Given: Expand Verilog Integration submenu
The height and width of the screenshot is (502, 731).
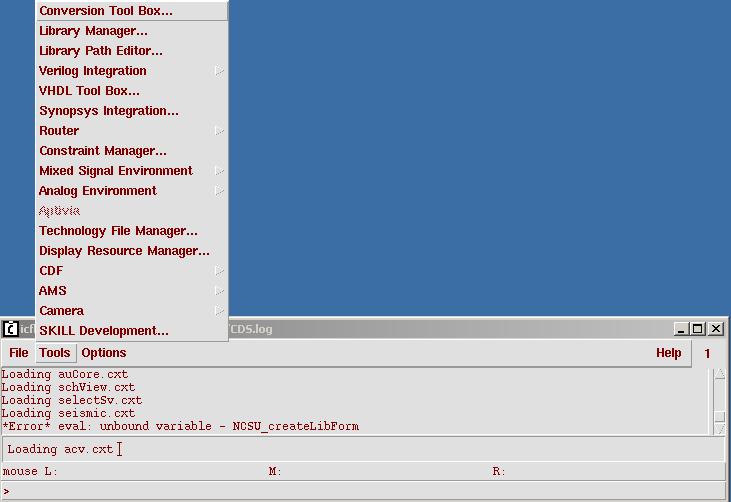Looking at the screenshot, I should pyautogui.click(x=93, y=71).
